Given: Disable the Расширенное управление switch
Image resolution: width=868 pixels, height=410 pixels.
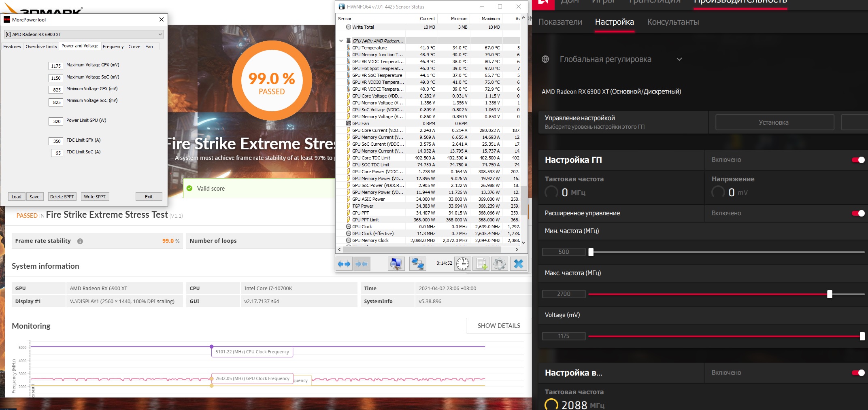Looking at the screenshot, I should coord(858,213).
